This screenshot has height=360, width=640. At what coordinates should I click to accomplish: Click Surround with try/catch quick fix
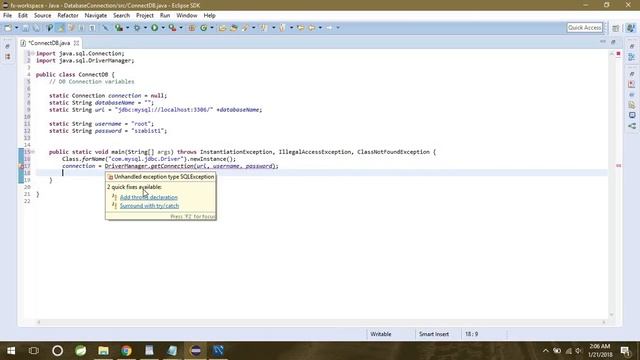tap(149, 206)
